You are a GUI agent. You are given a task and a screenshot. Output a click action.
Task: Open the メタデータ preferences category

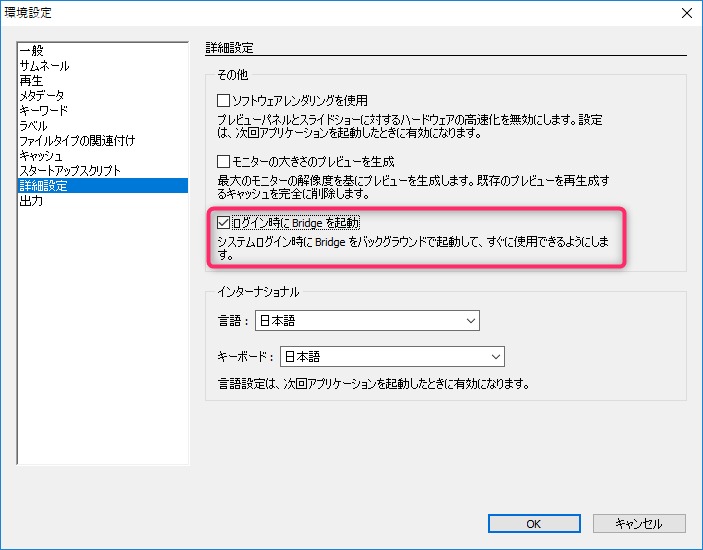pyautogui.click(x=42, y=96)
